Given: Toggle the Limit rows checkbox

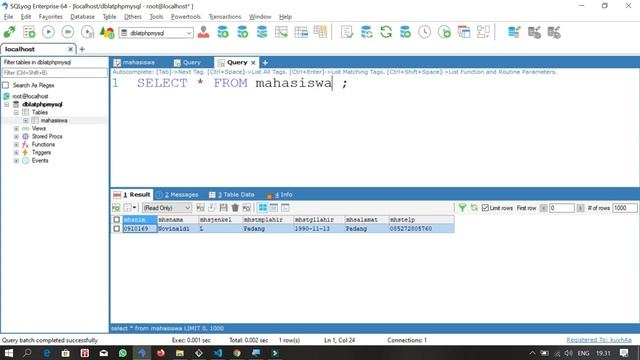Looking at the screenshot, I should [485, 208].
